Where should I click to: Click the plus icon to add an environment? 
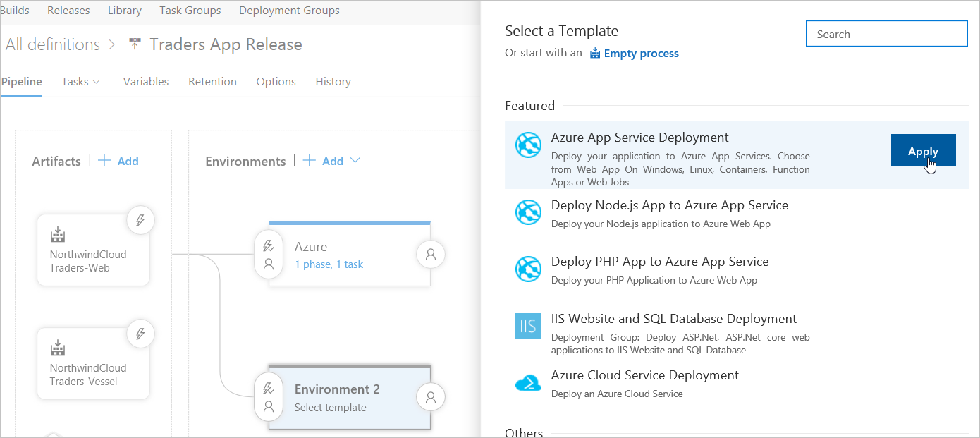[309, 161]
